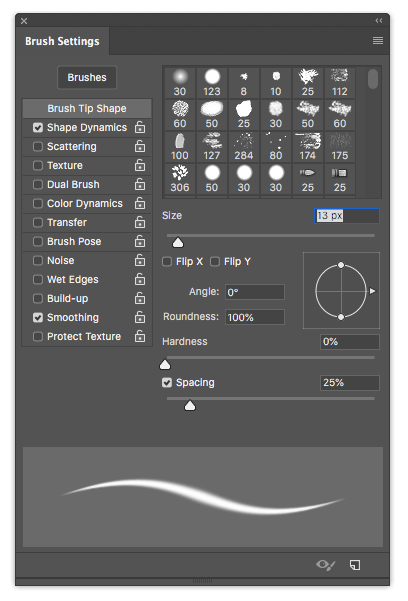The width and height of the screenshot is (408, 601).
Task: Click the arrow handle on angle preview
Action: (372, 291)
